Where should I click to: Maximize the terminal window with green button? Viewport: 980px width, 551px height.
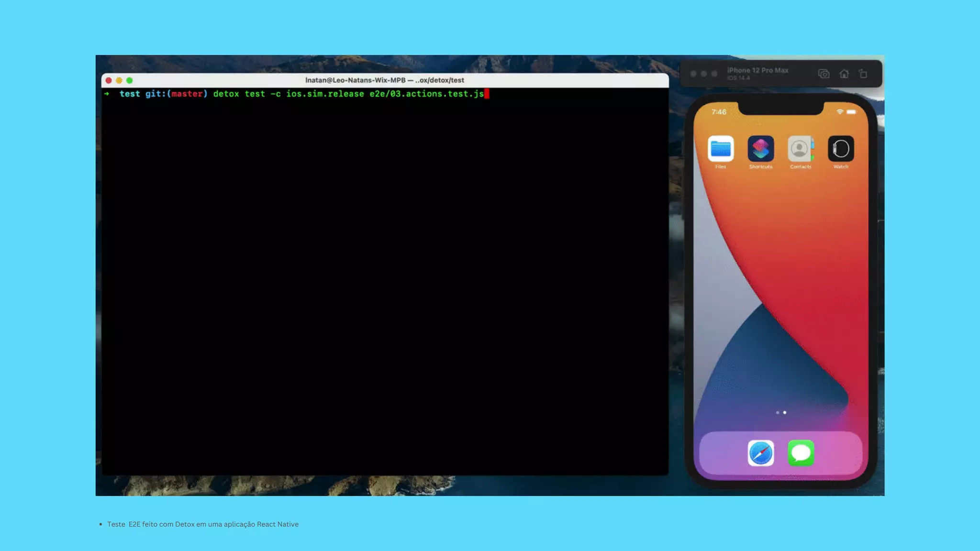129,80
